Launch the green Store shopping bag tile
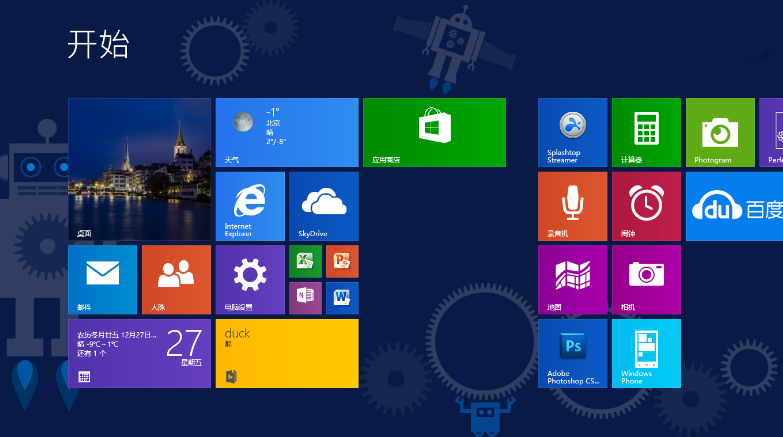 pyautogui.click(x=434, y=132)
